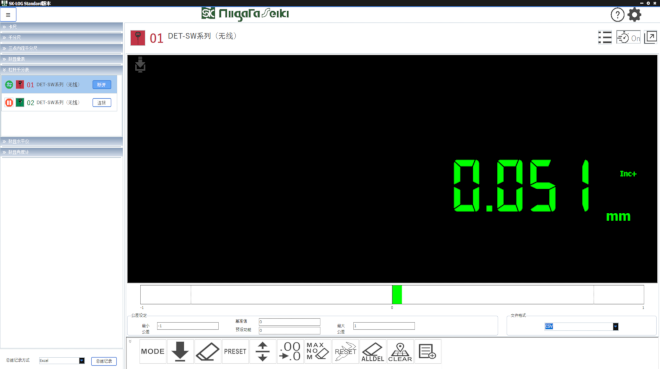Click the MODE button
This screenshot has width=660, height=369.
[152, 351]
